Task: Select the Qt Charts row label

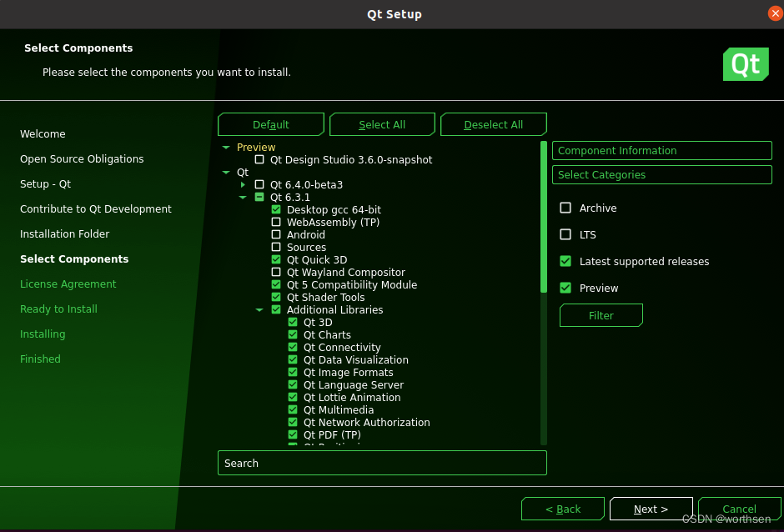Action: click(327, 334)
